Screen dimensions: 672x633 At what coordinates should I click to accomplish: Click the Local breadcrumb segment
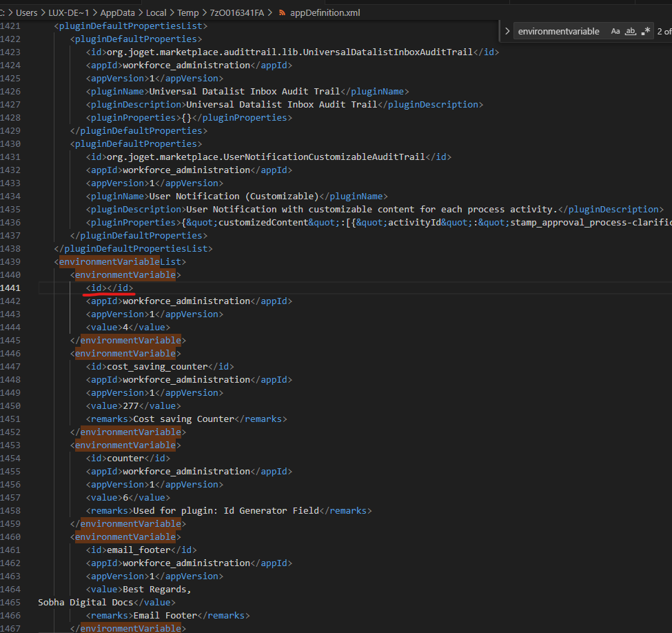[156, 13]
